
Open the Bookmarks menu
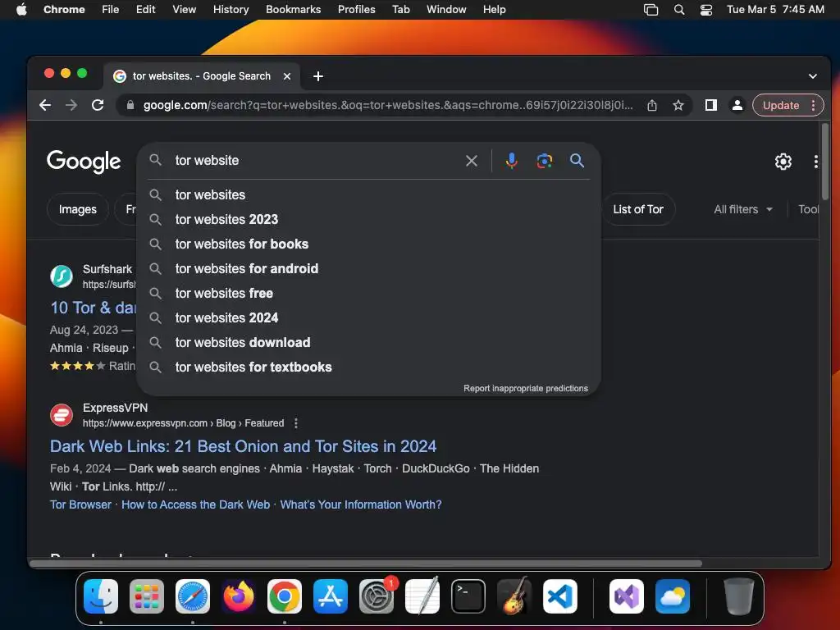[293, 9]
